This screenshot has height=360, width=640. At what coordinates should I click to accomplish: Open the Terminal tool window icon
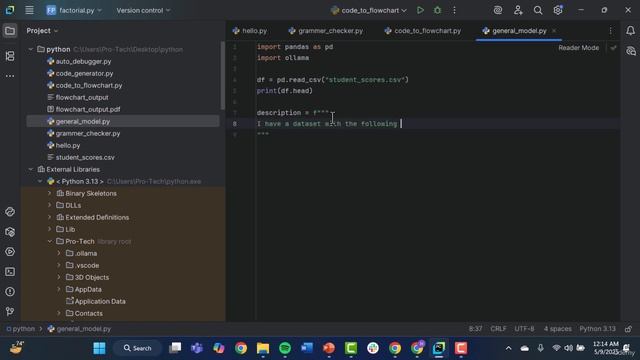pyautogui.click(x=10, y=271)
